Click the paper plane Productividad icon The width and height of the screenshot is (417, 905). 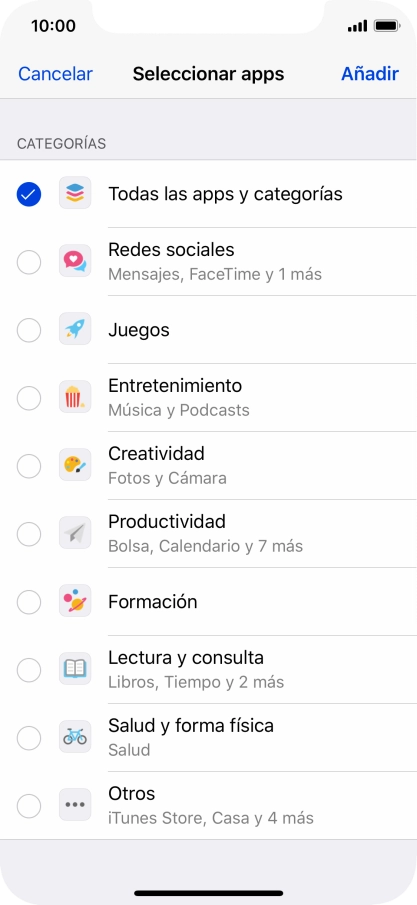(75, 534)
